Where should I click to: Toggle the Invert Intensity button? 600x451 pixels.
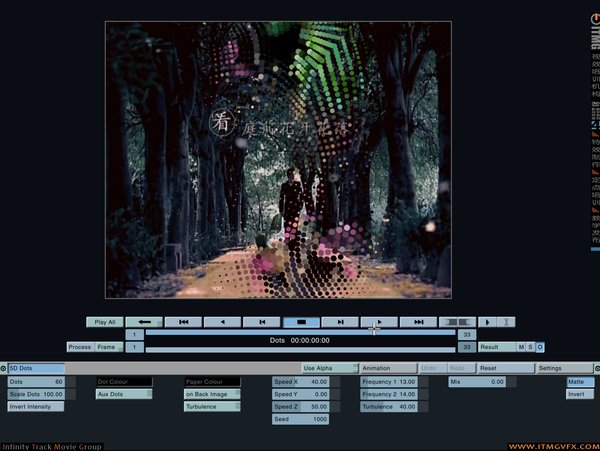click(36, 407)
